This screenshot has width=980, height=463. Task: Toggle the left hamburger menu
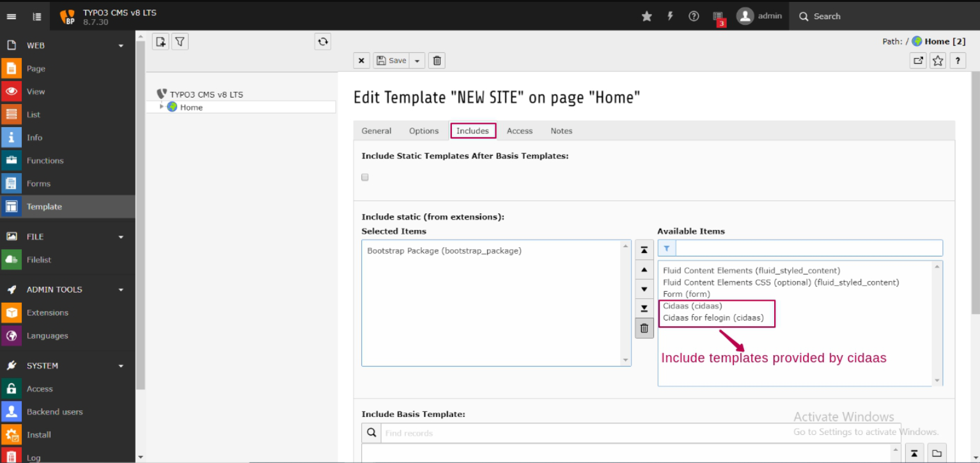click(11, 16)
